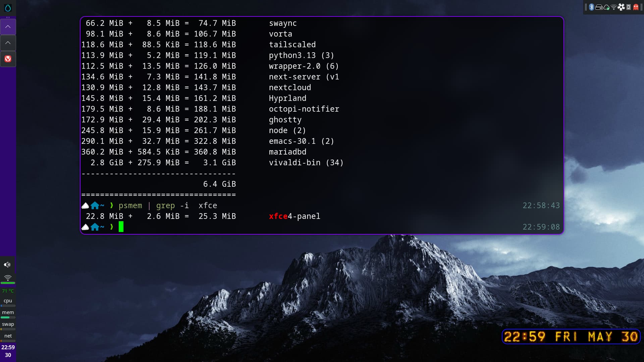Click the fan control tray icon
The height and width of the screenshot is (362, 644).
621,7
